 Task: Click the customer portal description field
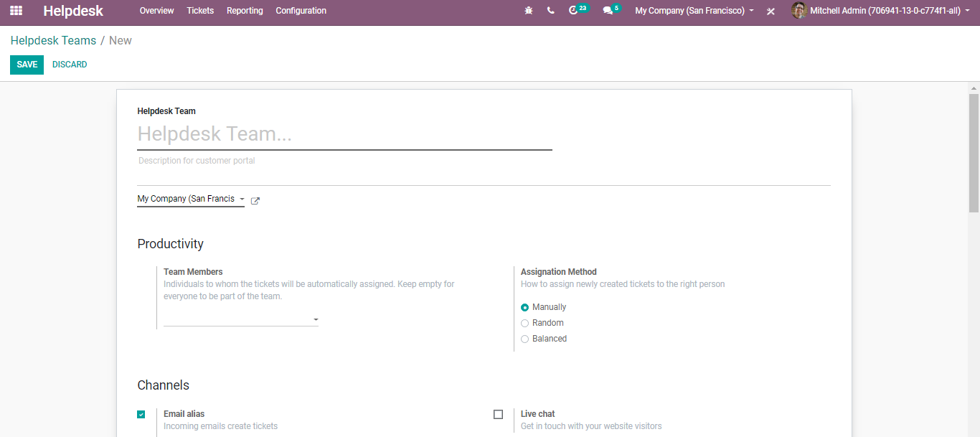coord(484,161)
